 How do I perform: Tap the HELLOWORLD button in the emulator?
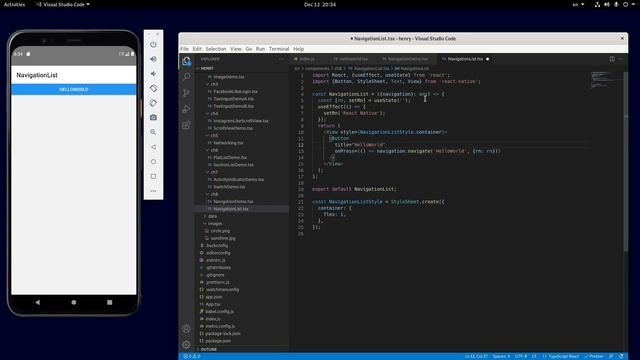click(74, 89)
